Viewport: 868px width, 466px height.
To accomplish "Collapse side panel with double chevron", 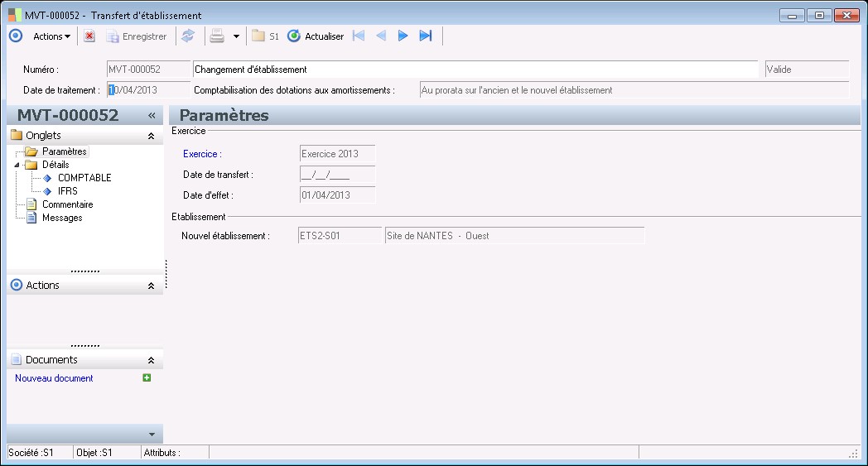I will (152, 115).
